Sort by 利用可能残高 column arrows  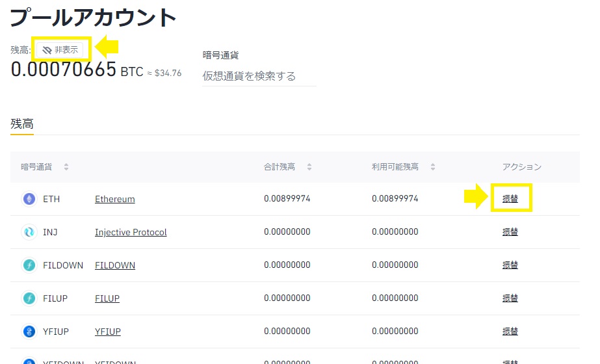433,167
